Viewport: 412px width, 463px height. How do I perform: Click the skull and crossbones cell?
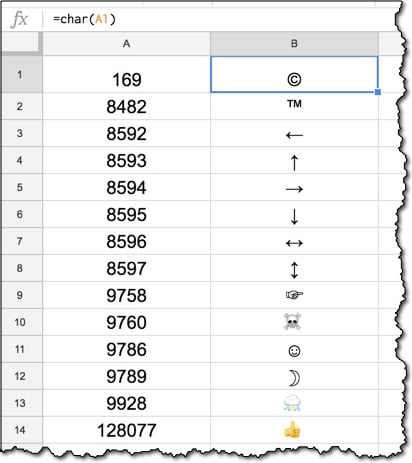point(294,322)
